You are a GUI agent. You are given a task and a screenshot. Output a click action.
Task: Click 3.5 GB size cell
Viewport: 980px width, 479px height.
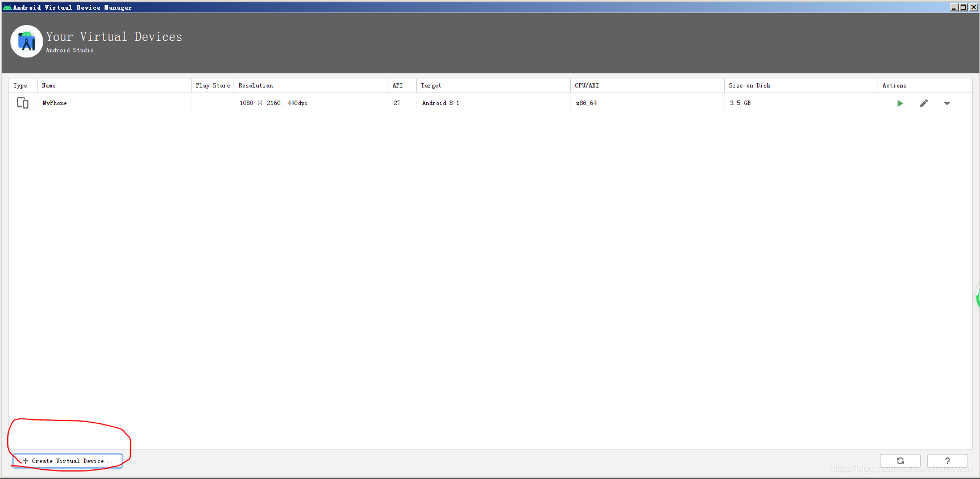click(802, 103)
